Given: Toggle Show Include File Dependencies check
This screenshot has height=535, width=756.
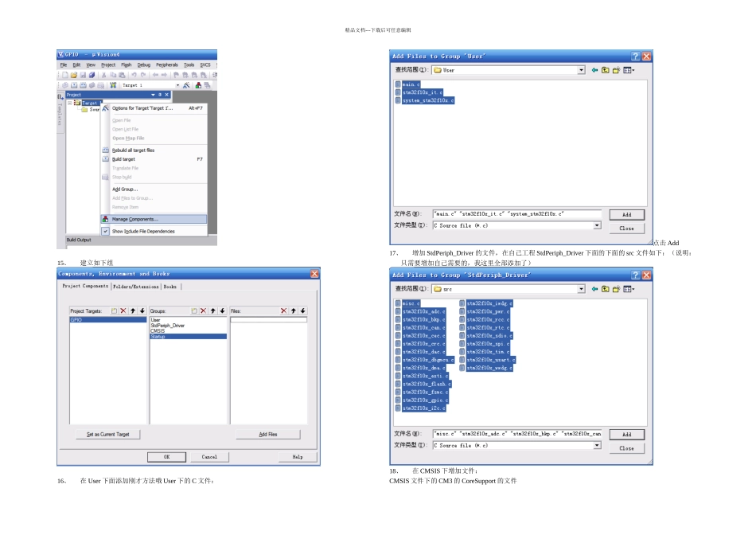Looking at the screenshot, I should 106,231.
